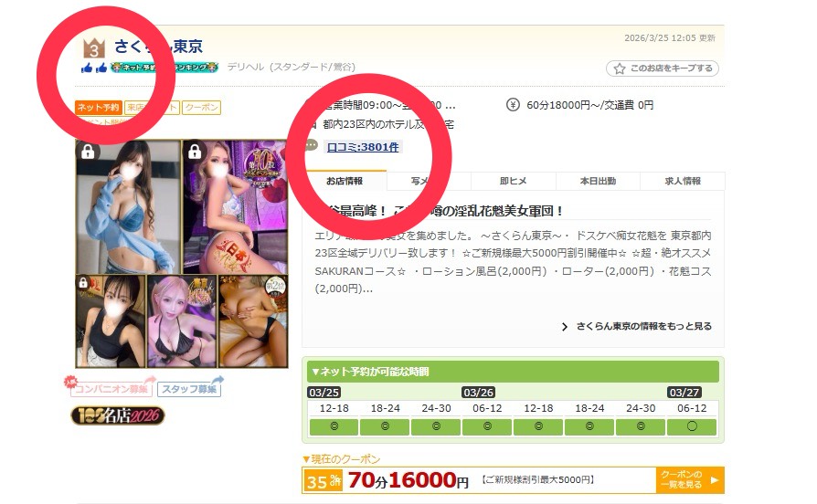Click the speech bubble icon beside 口コミ
Image resolution: width=817 pixels, height=504 pixels.
[x=312, y=146]
